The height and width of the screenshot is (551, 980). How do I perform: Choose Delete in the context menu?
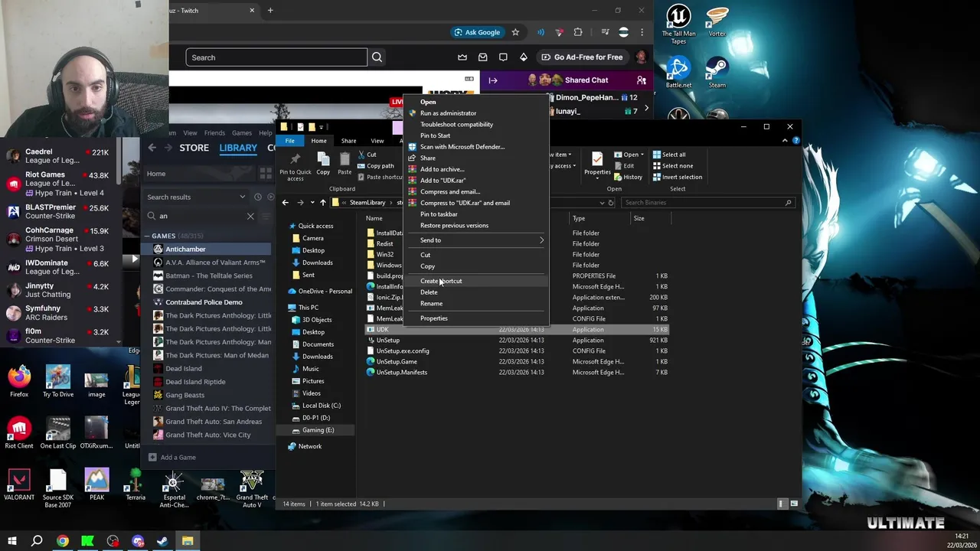click(x=429, y=292)
